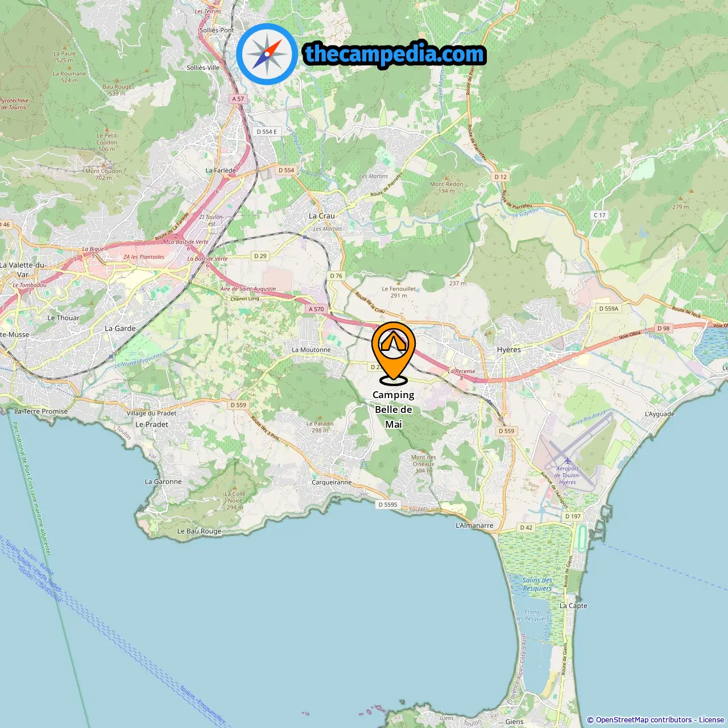
Task: Click the D 98 road shield
Action: (664, 328)
